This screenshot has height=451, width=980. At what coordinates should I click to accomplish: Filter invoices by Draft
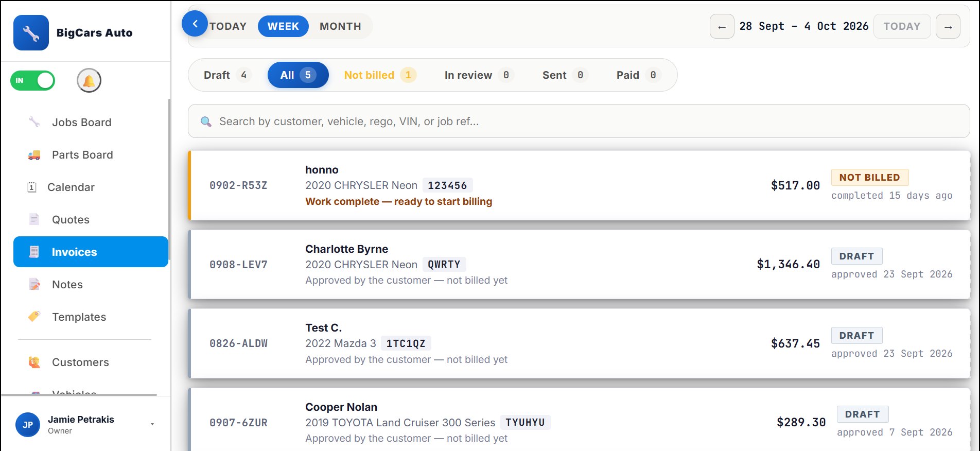coord(226,75)
